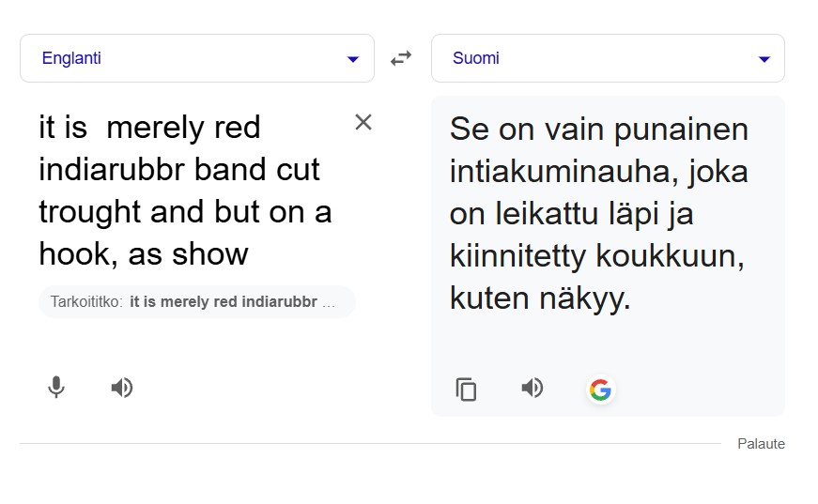818x504 pixels.
Task: Expand the Englanti dropdown arrow
Action: tap(353, 59)
